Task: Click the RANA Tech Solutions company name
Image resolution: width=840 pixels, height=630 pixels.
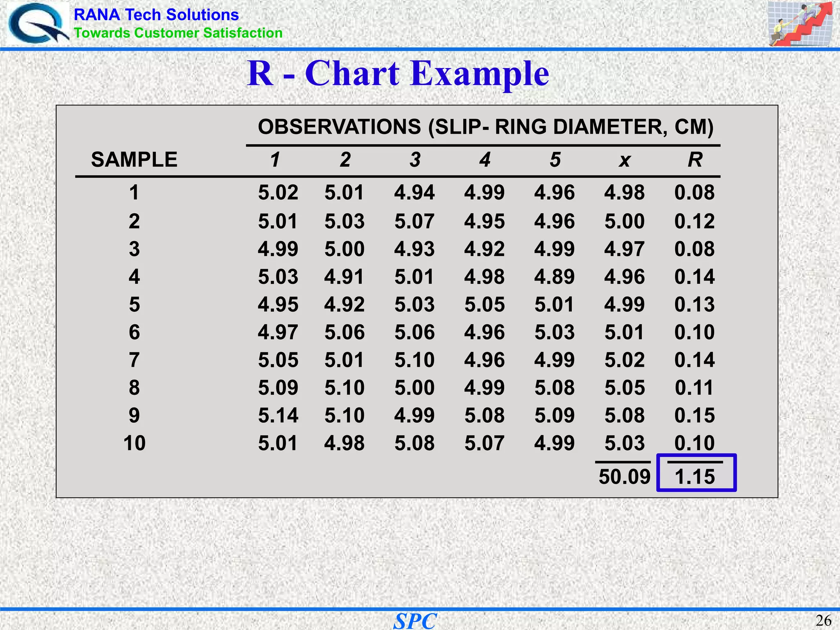Action: [156, 15]
